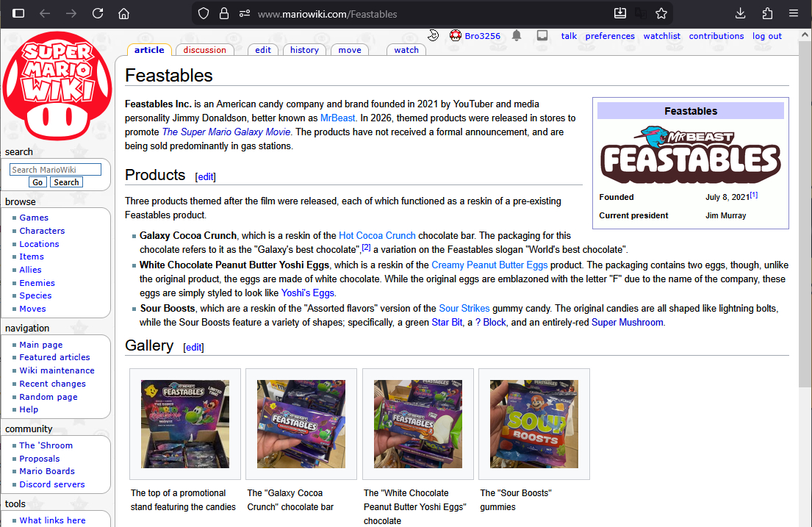Click the Feastables infobox logo image

(x=690, y=155)
